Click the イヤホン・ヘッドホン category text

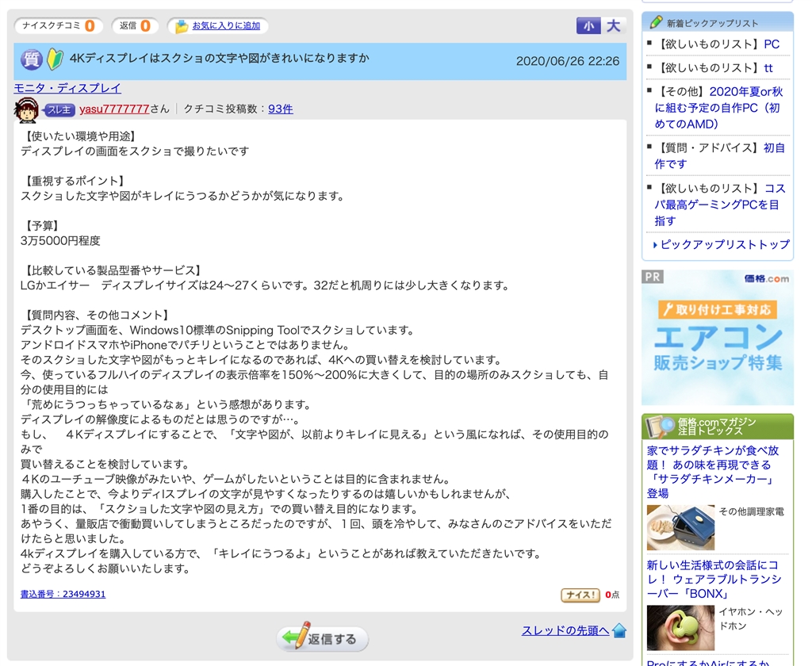pyautogui.click(x=751, y=619)
